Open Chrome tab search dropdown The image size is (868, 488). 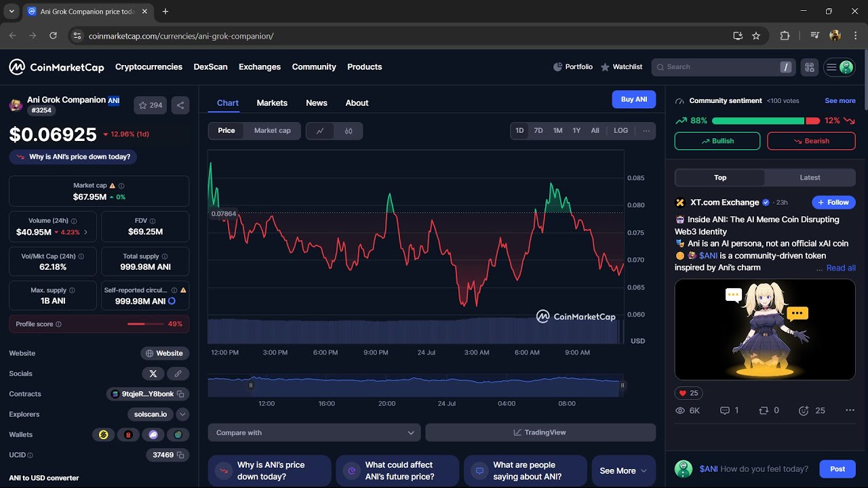click(12, 12)
